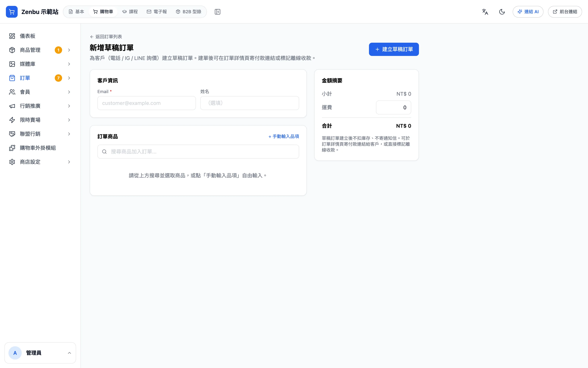Viewport: 588px width, 368px height.
Task: Open 購物車外掛模組 puzzle icon item
Action: (x=40, y=148)
